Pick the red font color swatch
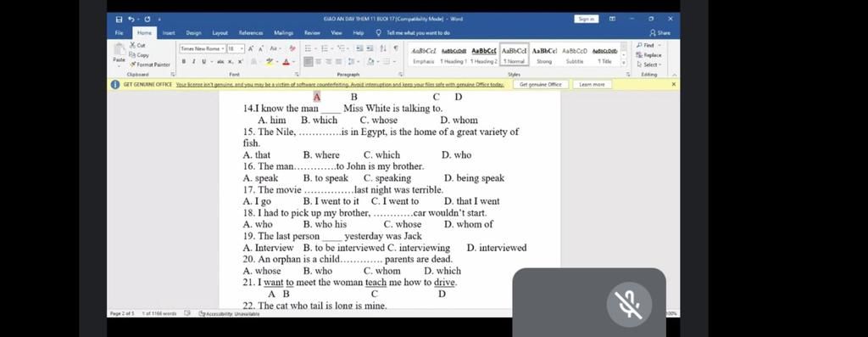868x337 pixels. 287,61
